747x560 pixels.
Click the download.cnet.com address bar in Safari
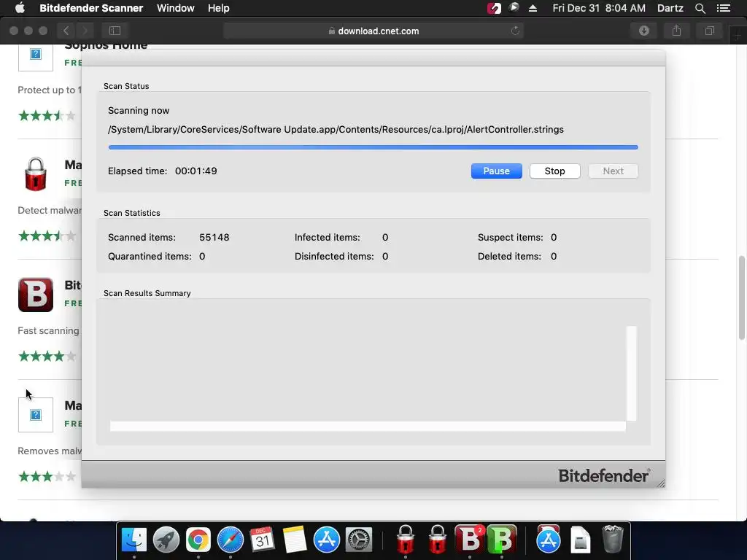(373, 31)
